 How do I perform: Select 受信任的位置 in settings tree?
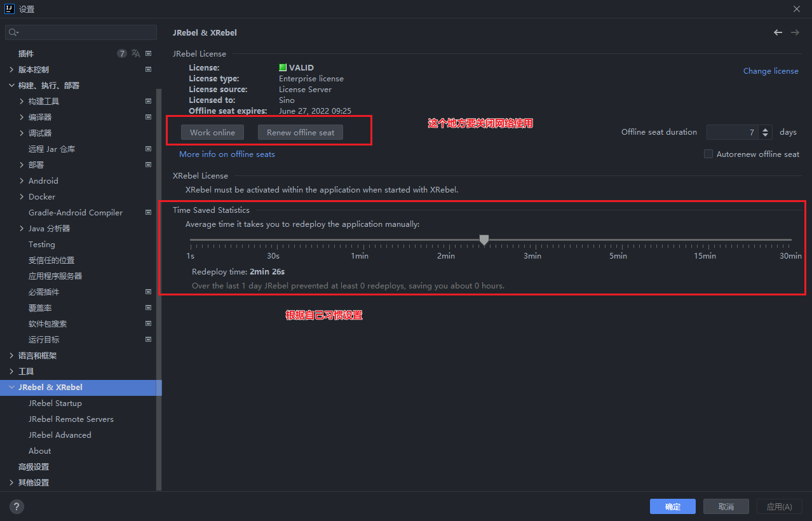click(x=51, y=260)
